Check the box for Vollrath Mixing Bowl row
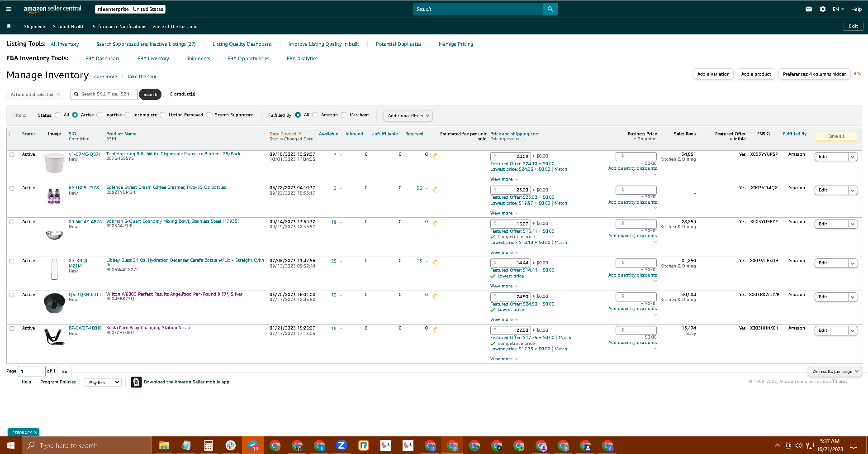This screenshot has width=868, height=454. coord(12,222)
